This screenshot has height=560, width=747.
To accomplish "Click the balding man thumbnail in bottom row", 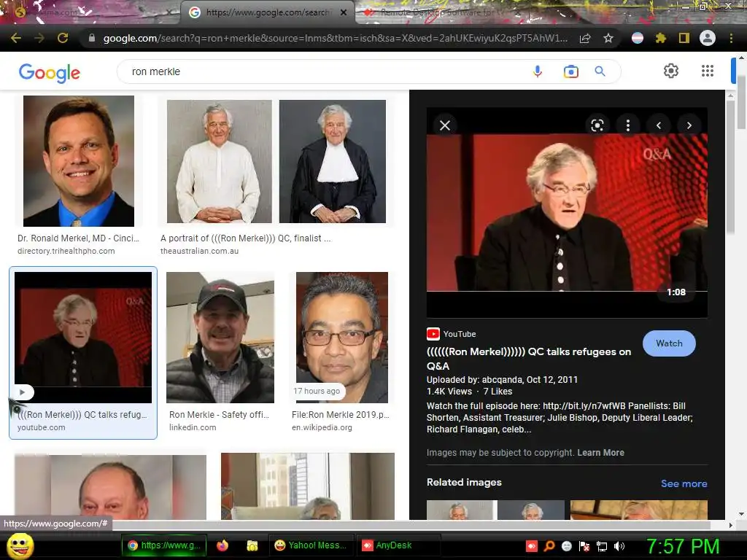I will coord(111,486).
